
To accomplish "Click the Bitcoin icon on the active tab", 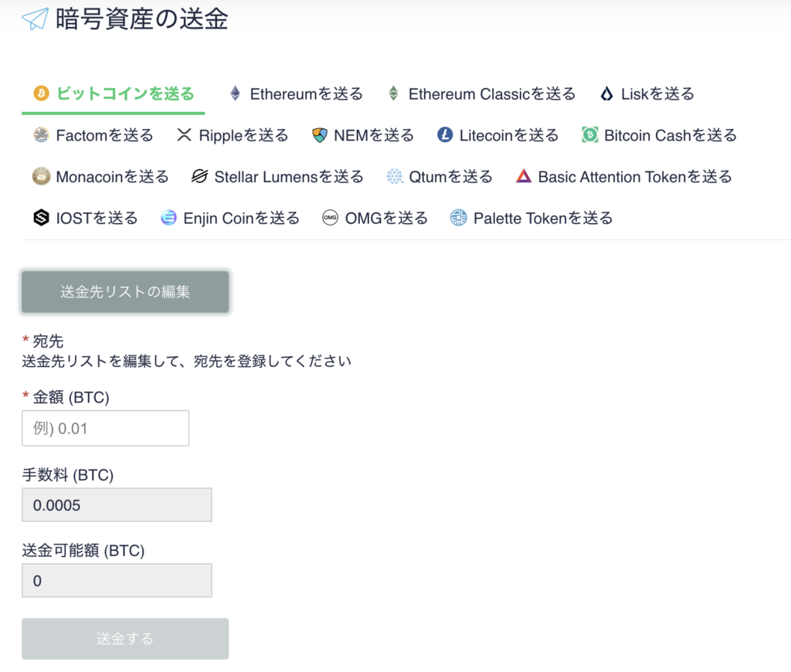I will 40,92.
